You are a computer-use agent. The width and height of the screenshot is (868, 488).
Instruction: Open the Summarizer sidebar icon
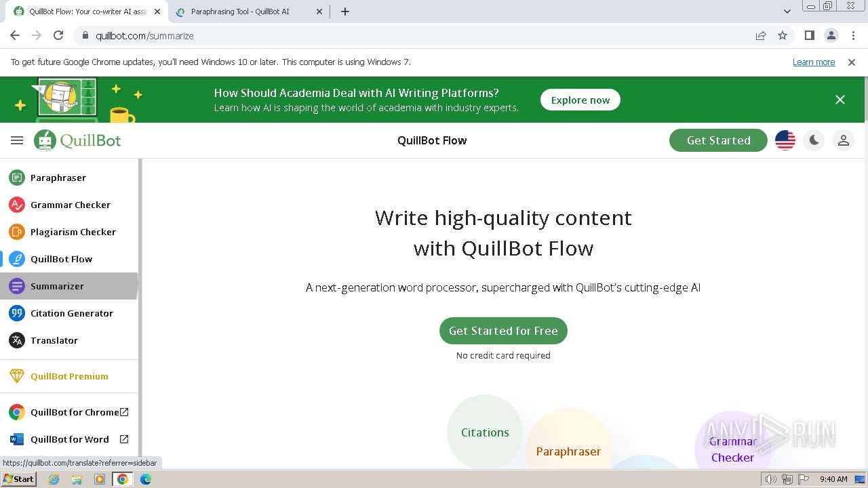tap(17, 286)
